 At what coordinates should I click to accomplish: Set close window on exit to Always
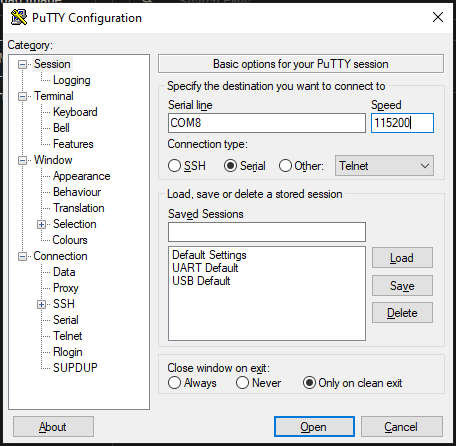click(174, 383)
